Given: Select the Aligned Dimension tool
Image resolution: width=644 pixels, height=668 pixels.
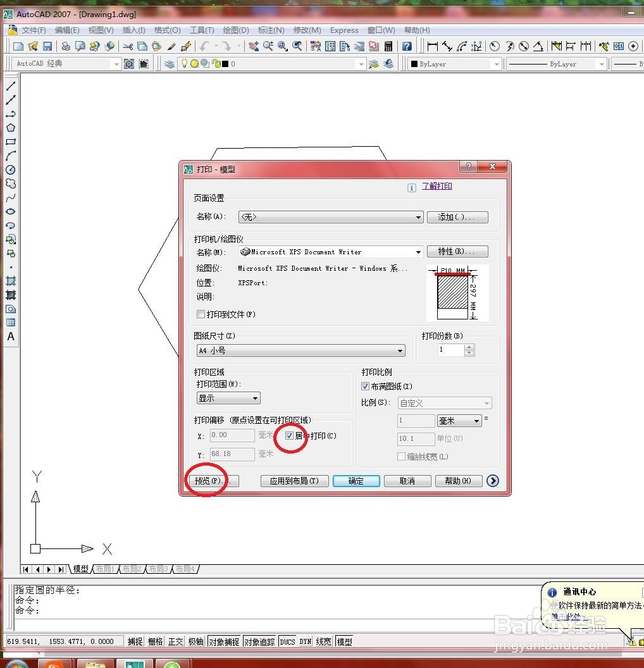Looking at the screenshot, I should click(447, 46).
